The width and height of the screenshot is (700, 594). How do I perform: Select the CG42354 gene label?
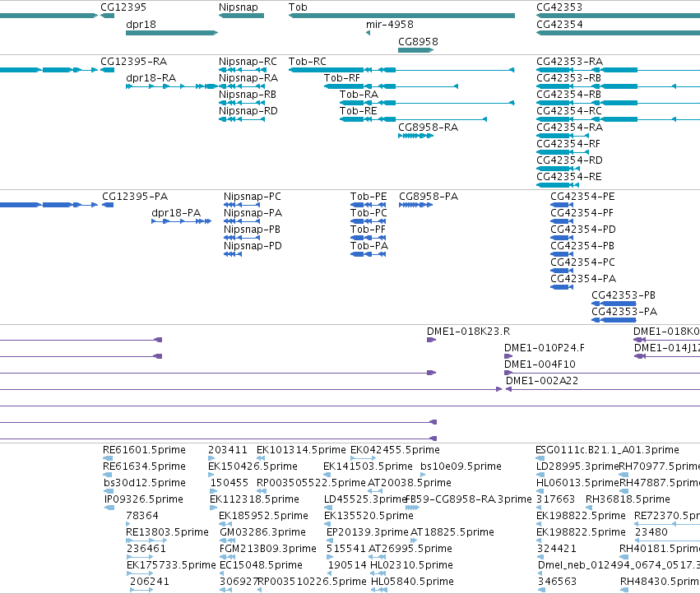[559, 25]
